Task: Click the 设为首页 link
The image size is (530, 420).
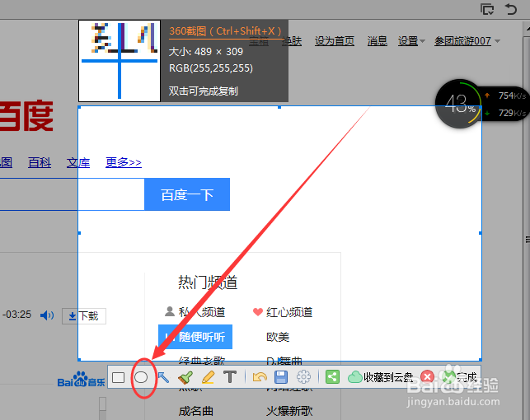Action: click(x=335, y=41)
